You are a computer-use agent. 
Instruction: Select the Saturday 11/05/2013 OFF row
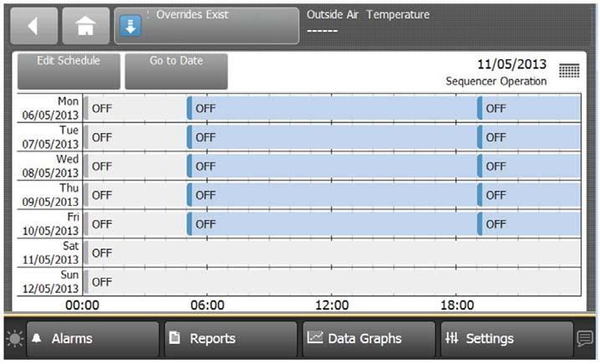point(333,253)
